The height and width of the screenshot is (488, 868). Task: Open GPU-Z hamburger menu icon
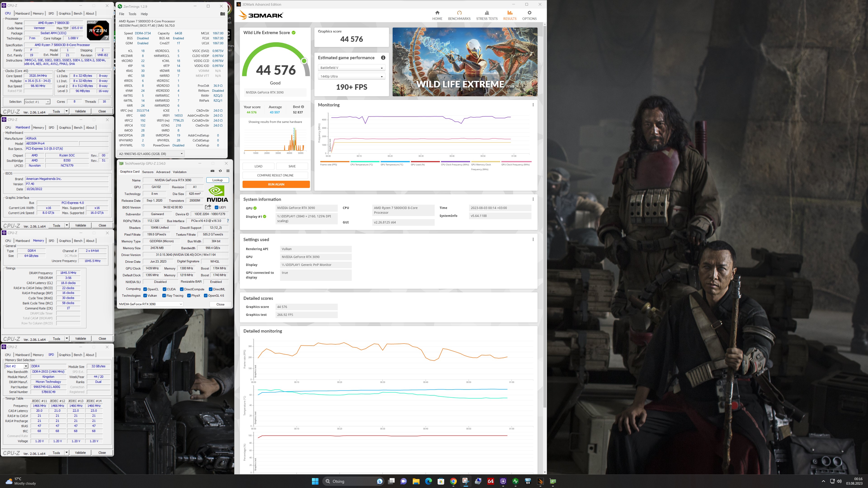click(228, 171)
